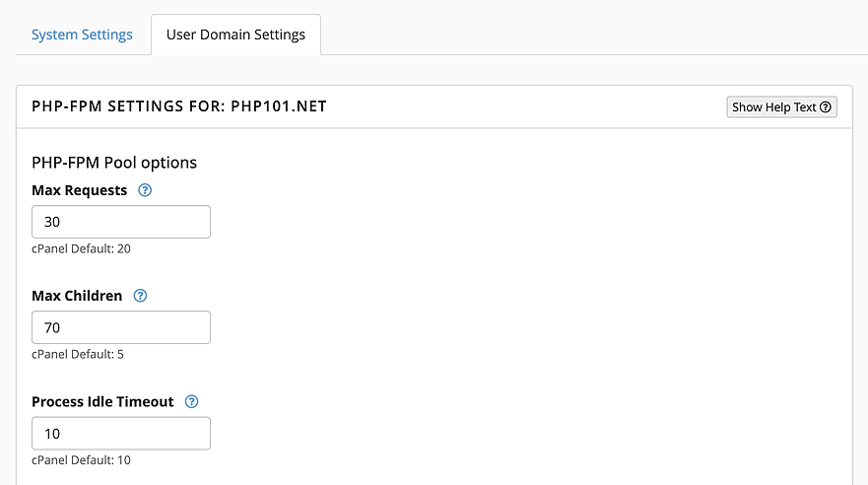Image resolution: width=868 pixels, height=485 pixels.
Task: Click the cPanel Default: 10 hint text
Action: tap(81, 460)
